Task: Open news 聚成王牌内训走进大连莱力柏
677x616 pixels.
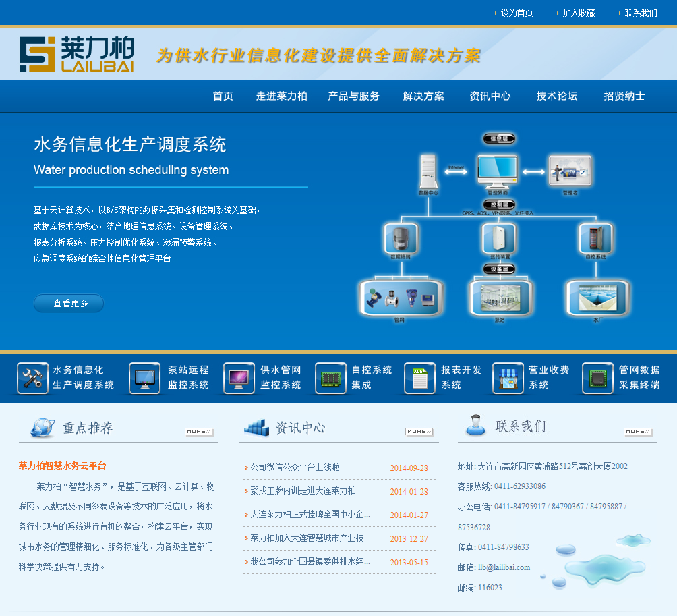Action: [x=303, y=491]
